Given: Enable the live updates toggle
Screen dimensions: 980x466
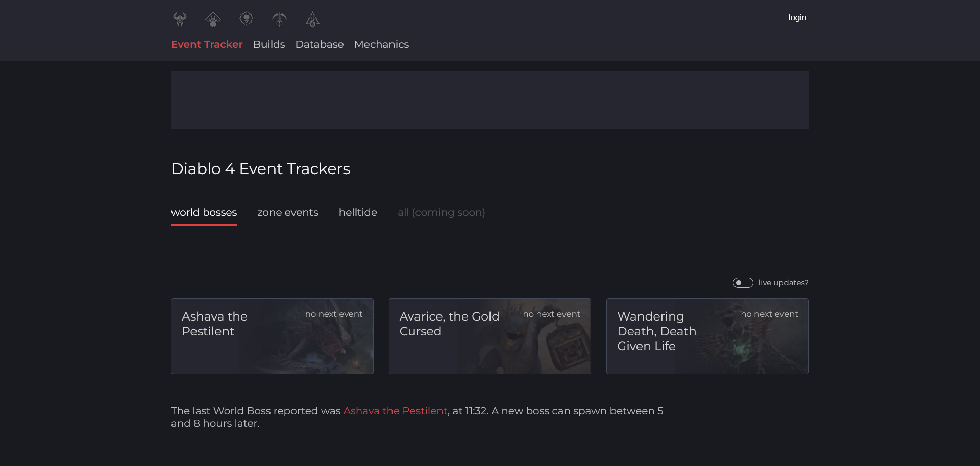Looking at the screenshot, I should [x=743, y=283].
